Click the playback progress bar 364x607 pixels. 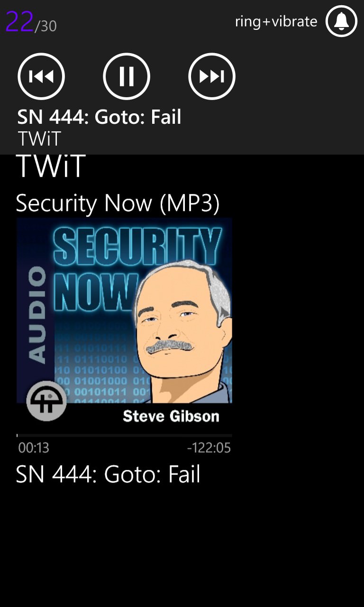[124, 435]
